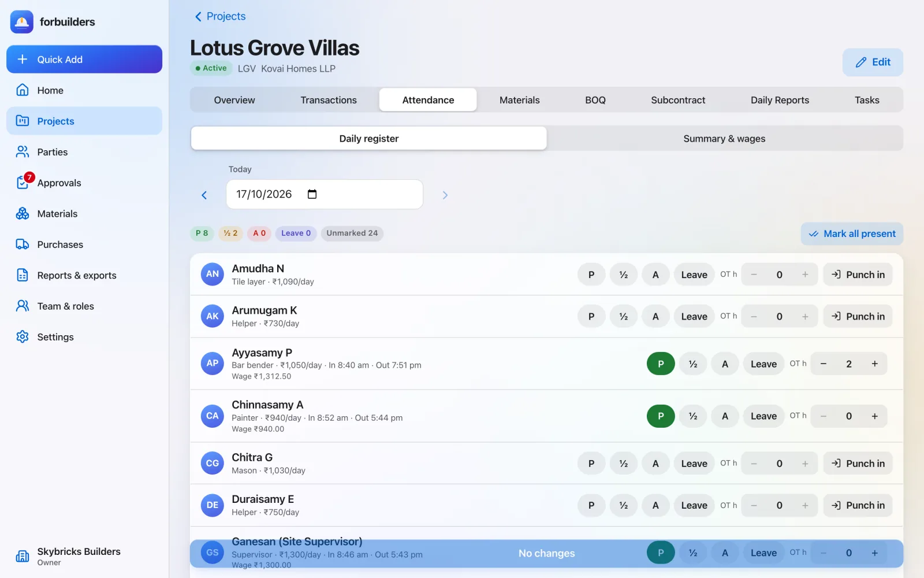Viewport: 924px width, 578px height.
Task: Go to Materials in the sidebar
Action: (x=84, y=214)
